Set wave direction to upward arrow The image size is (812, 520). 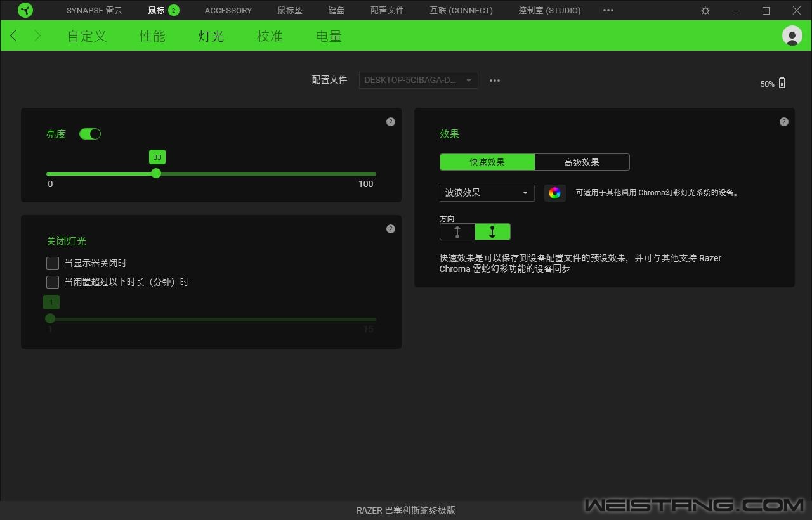(457, 231)
